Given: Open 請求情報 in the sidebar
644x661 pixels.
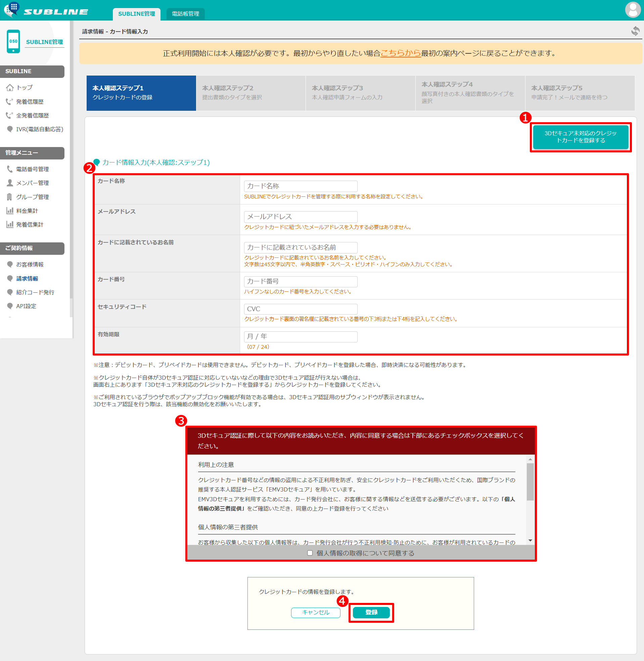Looking at the screenshot, I should coord(27,278).
